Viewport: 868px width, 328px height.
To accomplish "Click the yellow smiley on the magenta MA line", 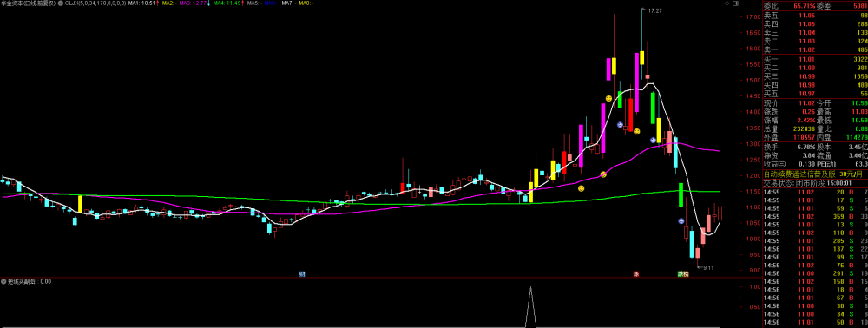I will click(603, 174).
